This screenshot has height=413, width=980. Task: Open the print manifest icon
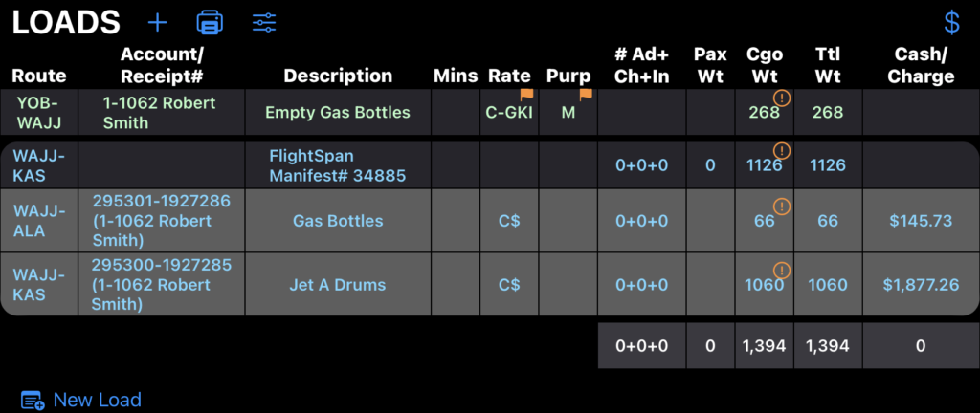[210, 21]
